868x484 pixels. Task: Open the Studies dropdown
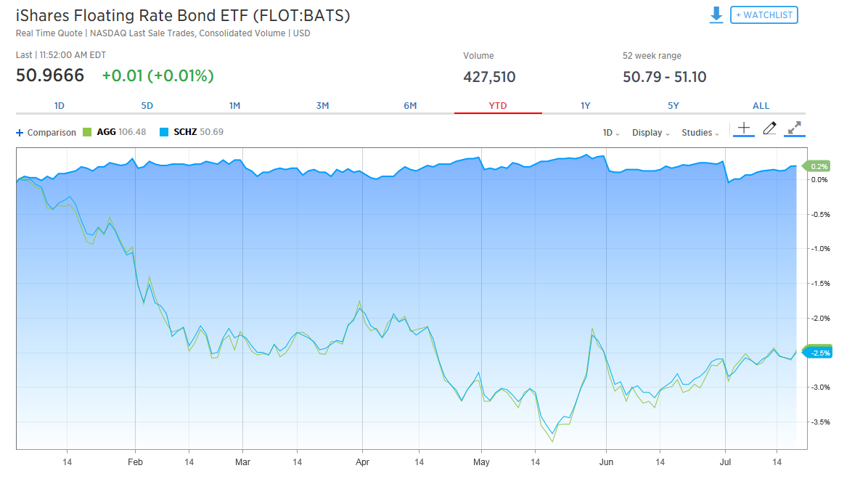coord(697,133)
